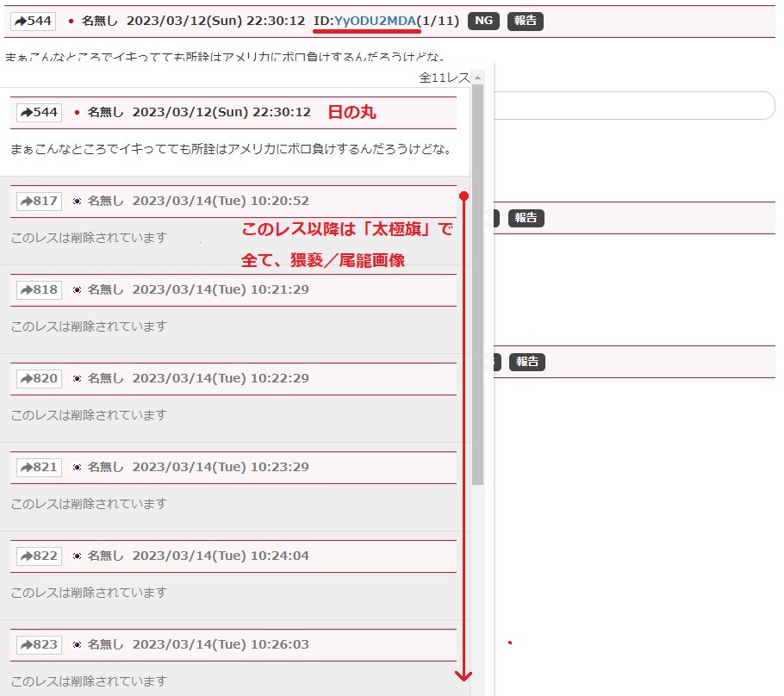This screenshot has height=696, width=784.
Task: Click the Korean flag icon on post 817
Action: pyautogui.click(x=77, y=202)
